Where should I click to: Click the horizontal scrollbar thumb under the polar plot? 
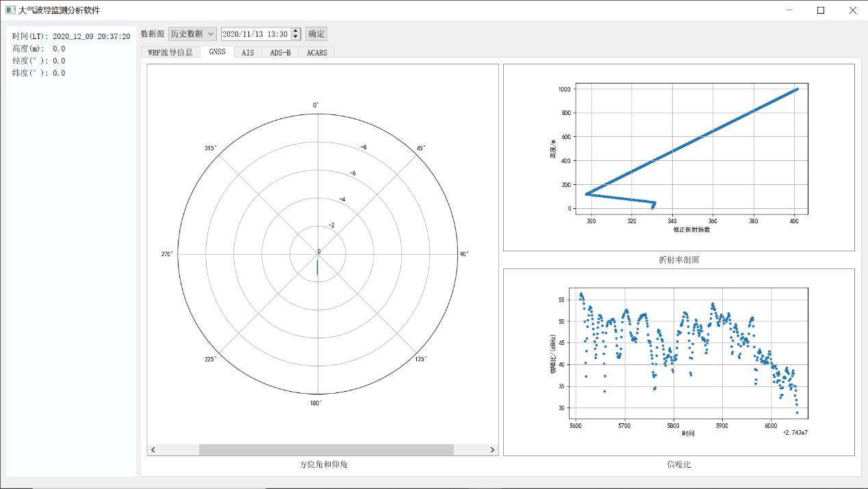(x=327, y=449)
